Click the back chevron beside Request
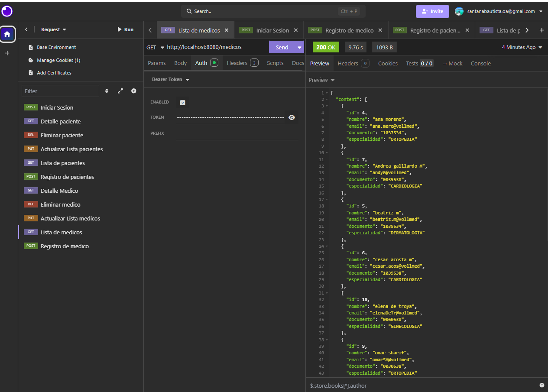 26,29
